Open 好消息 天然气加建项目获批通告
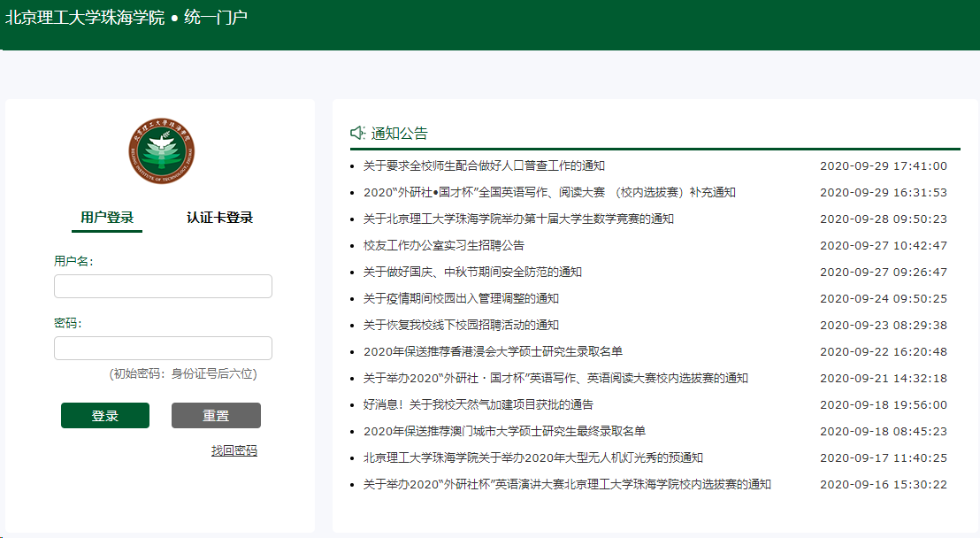This screenshot has height=538, width=980. 479,404
